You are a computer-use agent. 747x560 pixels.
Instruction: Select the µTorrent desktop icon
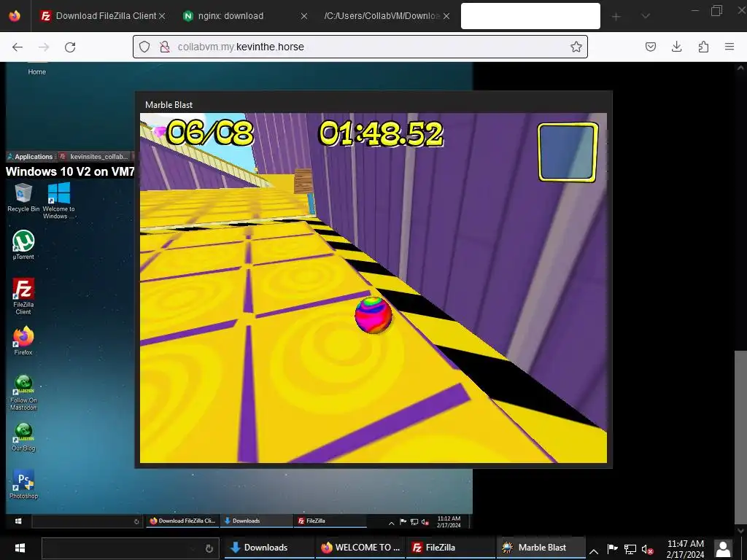click(23, 244)
